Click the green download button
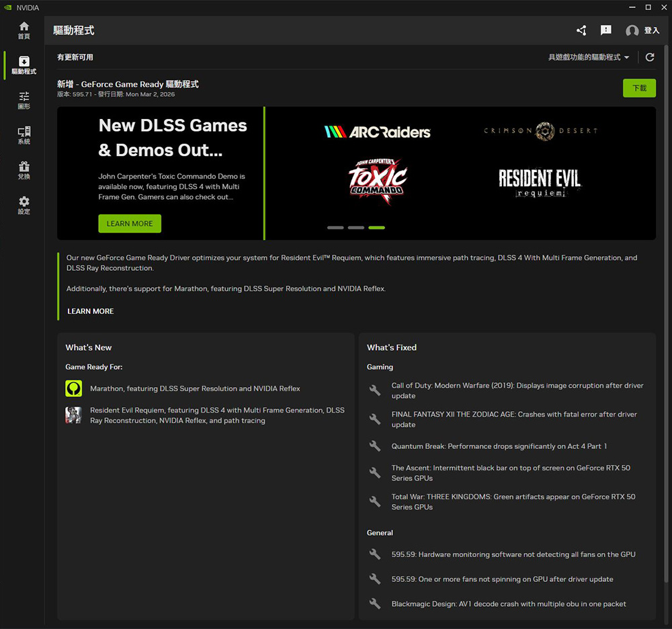This screenshot has width=672, height=629. click(639, 88)
